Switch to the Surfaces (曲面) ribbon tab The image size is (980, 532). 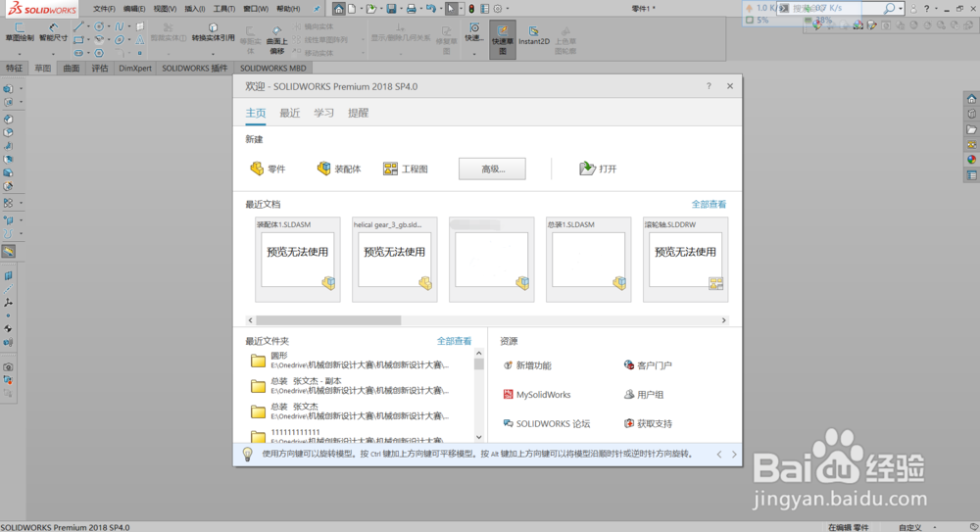pos(72,69)
